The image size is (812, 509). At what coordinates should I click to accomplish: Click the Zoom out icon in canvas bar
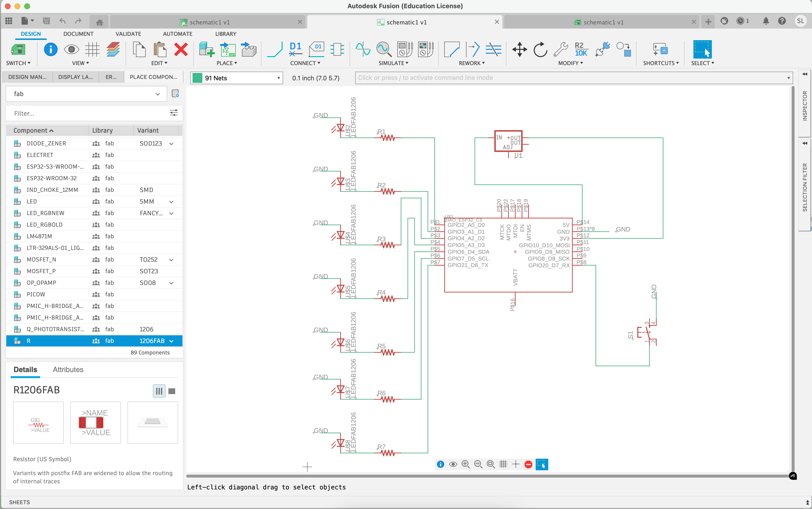[478, 464]
